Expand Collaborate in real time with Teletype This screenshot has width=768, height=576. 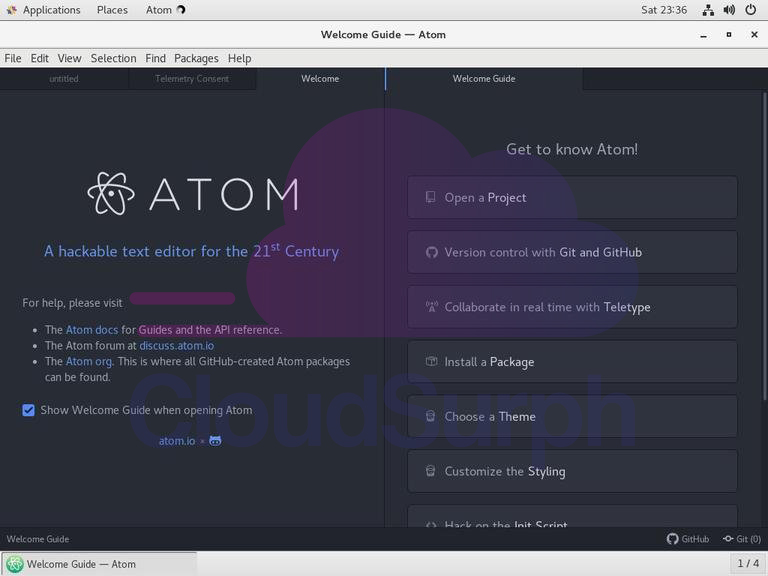(x=572, y=307)
